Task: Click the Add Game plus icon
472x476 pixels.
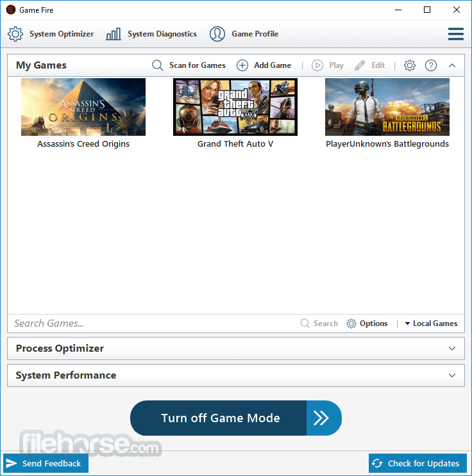Action: click(x=242, y=65)
